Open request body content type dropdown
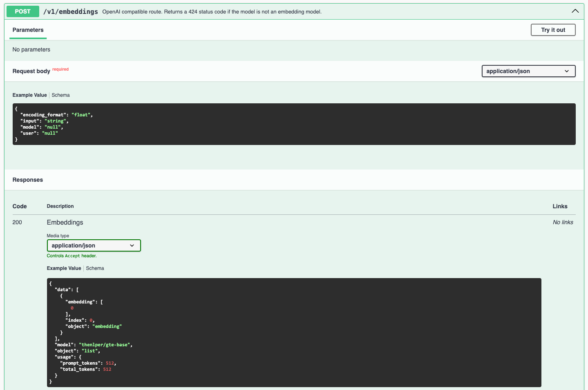 pyautogui.click(x=528, y=71)
